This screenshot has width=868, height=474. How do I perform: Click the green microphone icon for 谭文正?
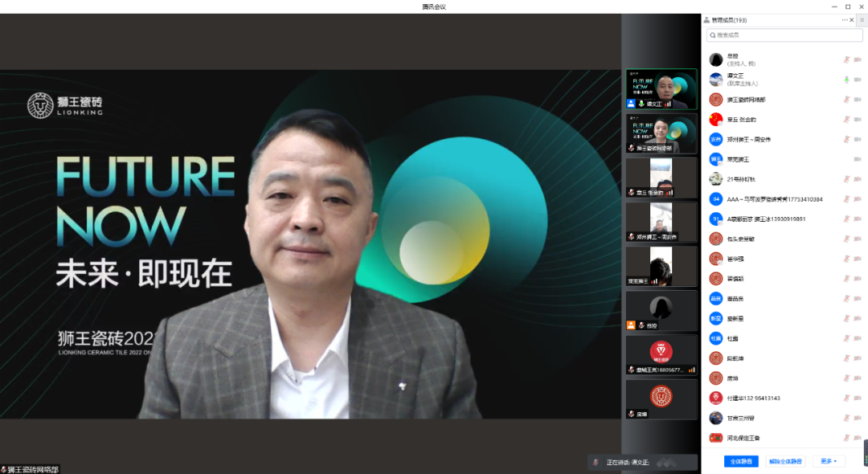pos(846,80)
